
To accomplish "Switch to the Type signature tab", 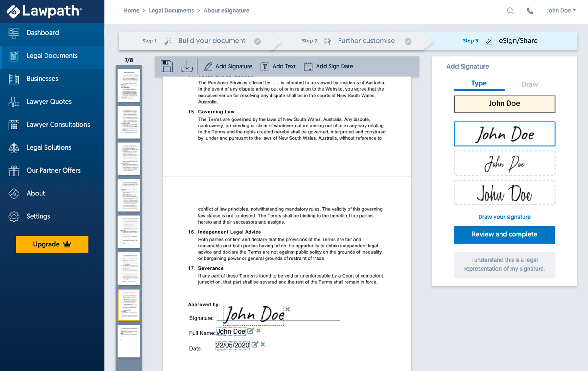I will (x=479, y=84).
